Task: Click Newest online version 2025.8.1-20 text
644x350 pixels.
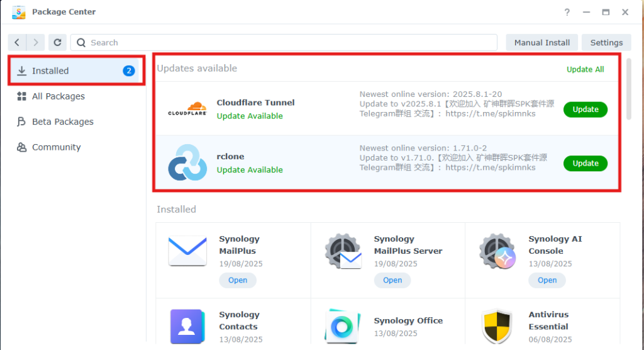Action: click(430, 94)
